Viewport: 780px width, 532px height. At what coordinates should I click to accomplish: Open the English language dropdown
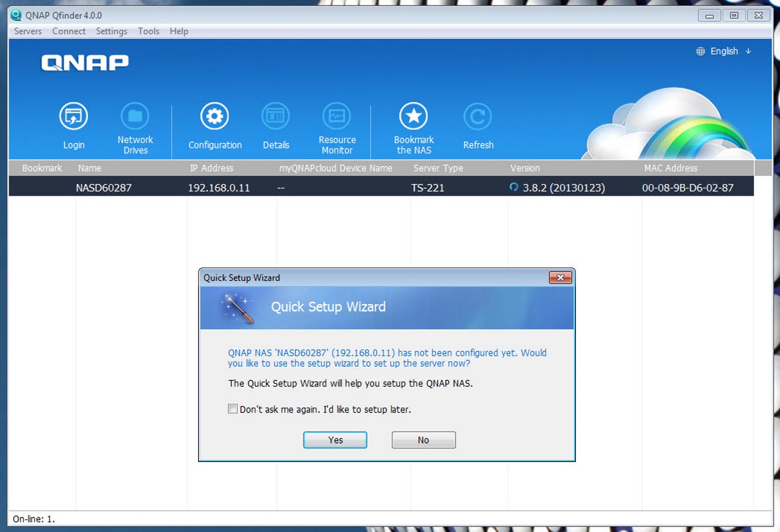730,51
